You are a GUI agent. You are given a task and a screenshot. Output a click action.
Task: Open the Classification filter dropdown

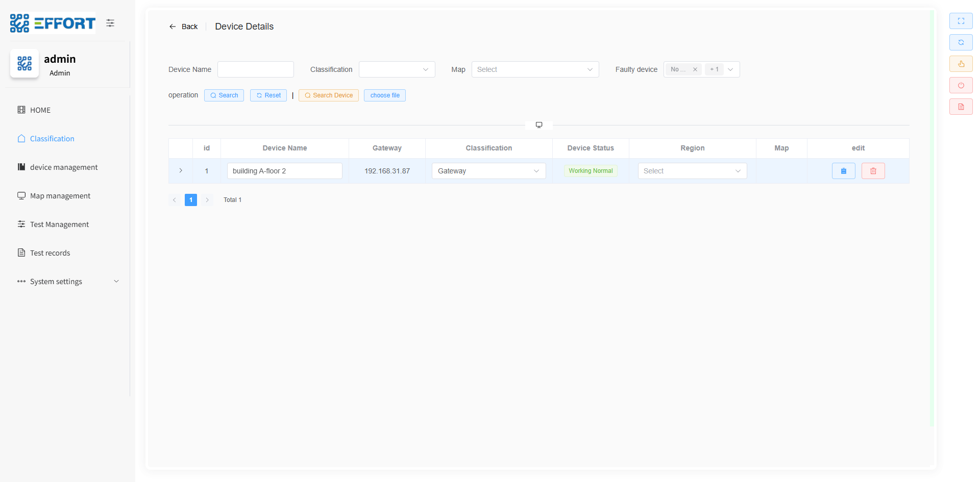tap(397, 69)
